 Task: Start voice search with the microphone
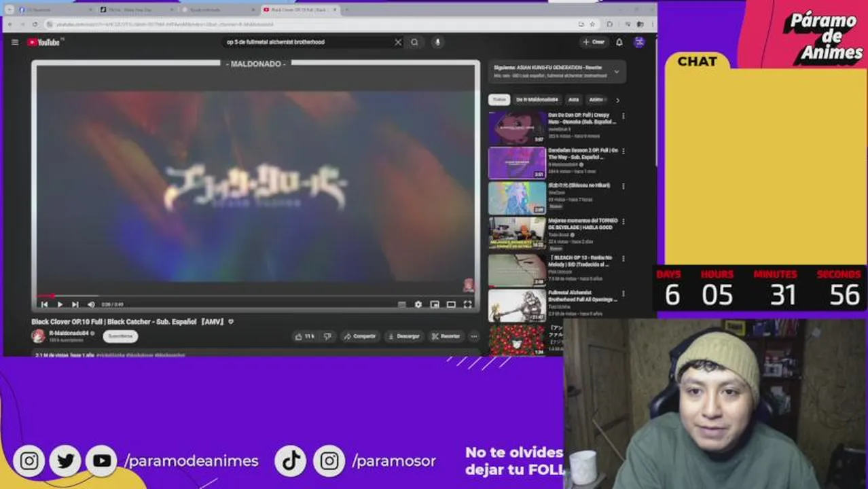437,42
